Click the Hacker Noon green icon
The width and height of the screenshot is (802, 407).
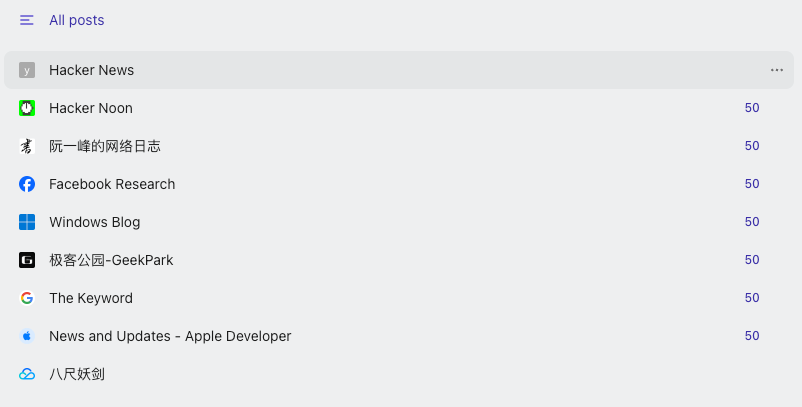[27, 108]
